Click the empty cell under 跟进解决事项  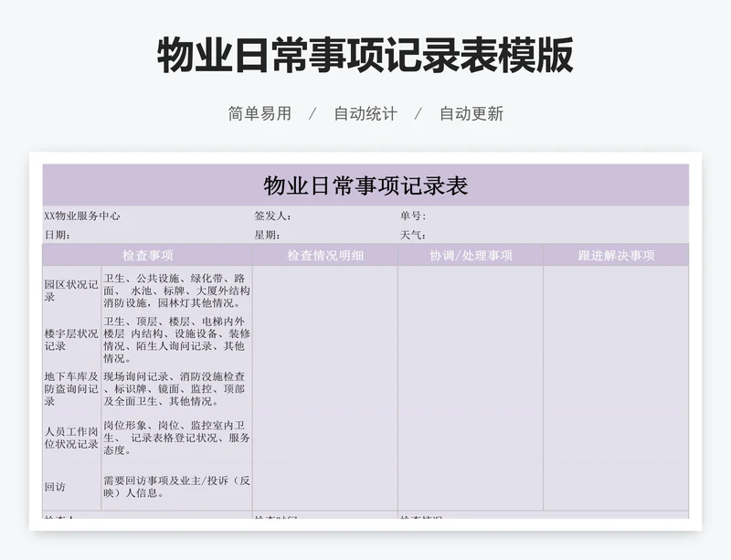616,388
